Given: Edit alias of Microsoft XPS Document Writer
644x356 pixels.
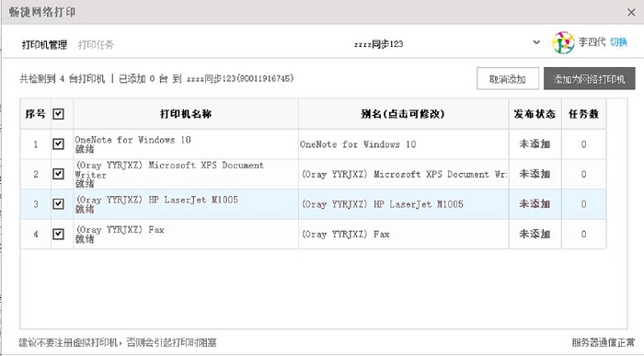Looking at the screenshot, I should pyautogui.click(x=403, y=174).
